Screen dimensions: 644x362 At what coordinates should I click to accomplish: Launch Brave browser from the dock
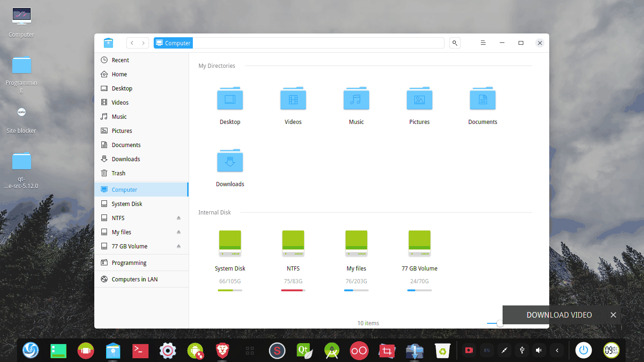tap(222, 350)
